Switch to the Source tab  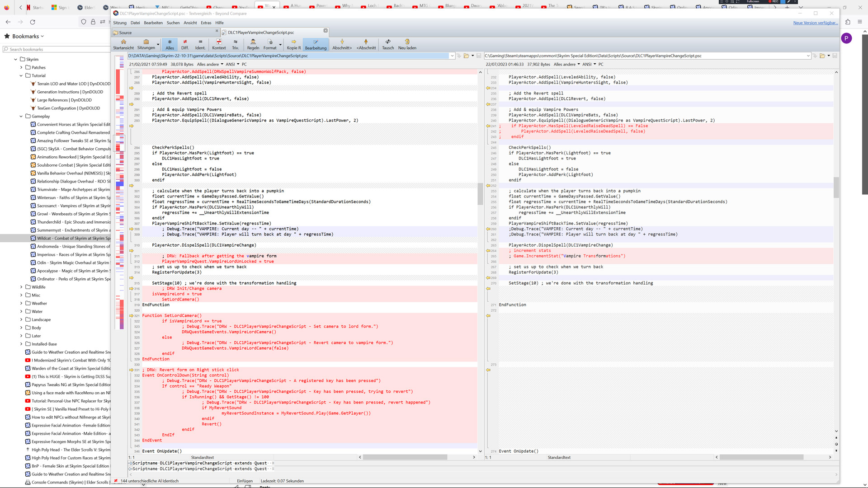125,33
